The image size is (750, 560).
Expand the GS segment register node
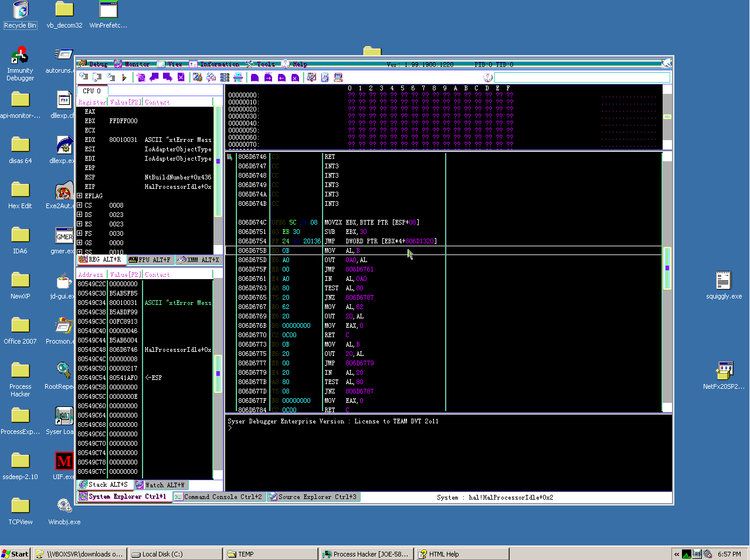tap(80, 243)
